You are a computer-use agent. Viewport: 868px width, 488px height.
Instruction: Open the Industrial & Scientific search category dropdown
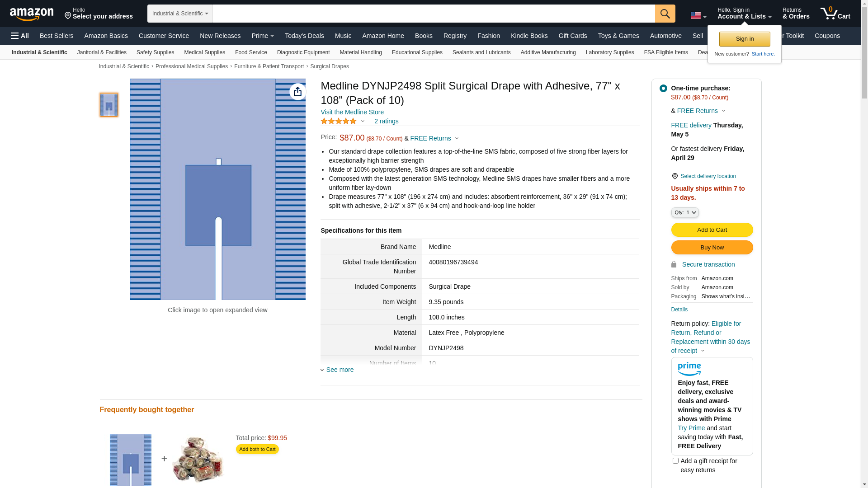180,14
